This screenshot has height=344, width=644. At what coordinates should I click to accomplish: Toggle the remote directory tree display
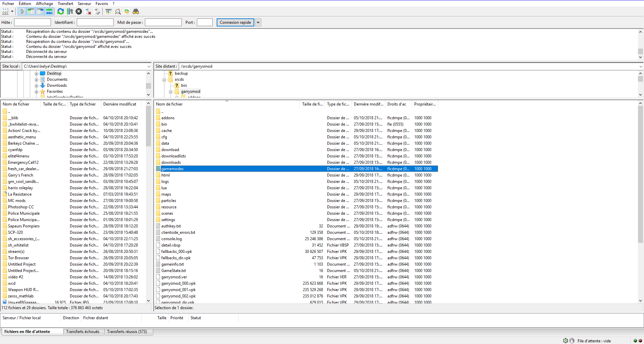click(x=40, y=11)
